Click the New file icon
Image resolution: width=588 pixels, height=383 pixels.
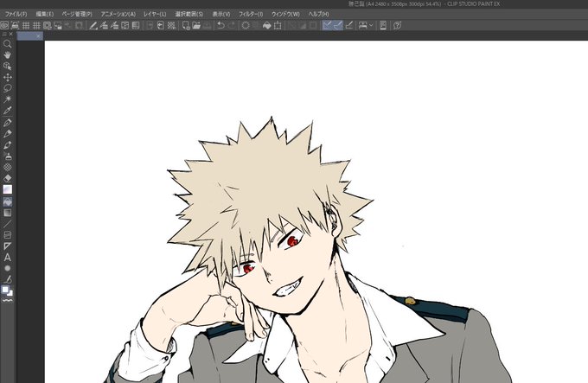click(186, 25)
